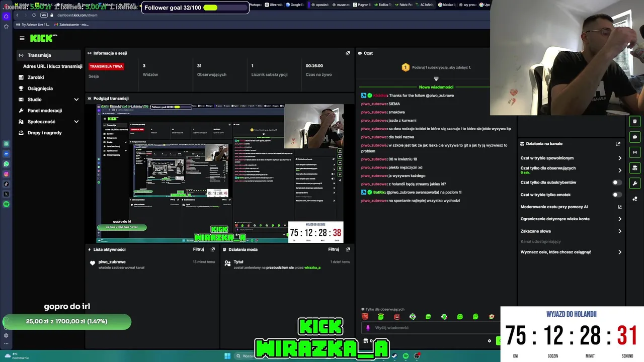Image resolution: width=644 pixels, height=362 pixels.
Task: Open Filtruj in Działania moda
Action: point(334,249)
